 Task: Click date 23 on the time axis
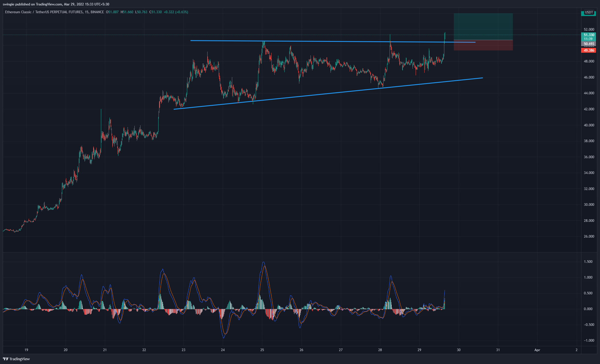(183, 350)
